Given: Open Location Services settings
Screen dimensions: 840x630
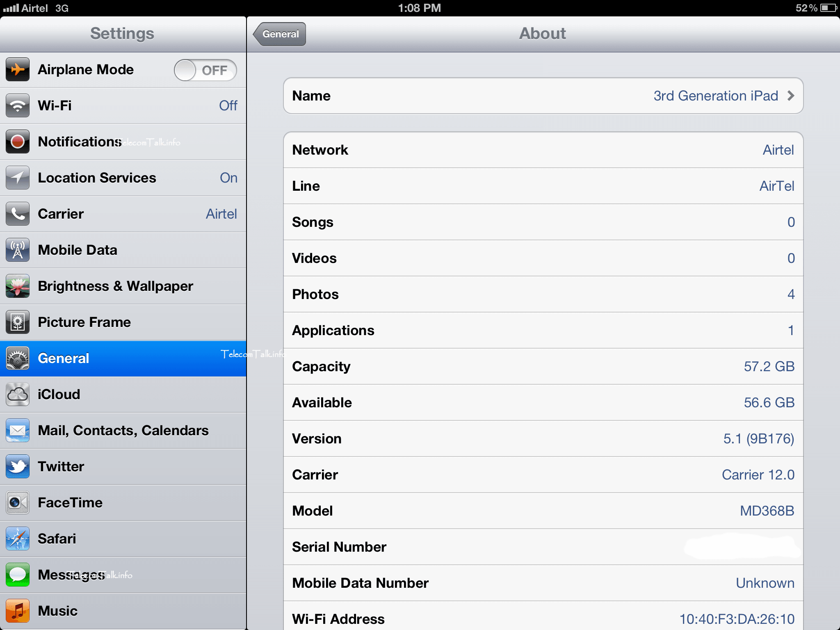Looking at the screenshot, I should coord(123,178).
